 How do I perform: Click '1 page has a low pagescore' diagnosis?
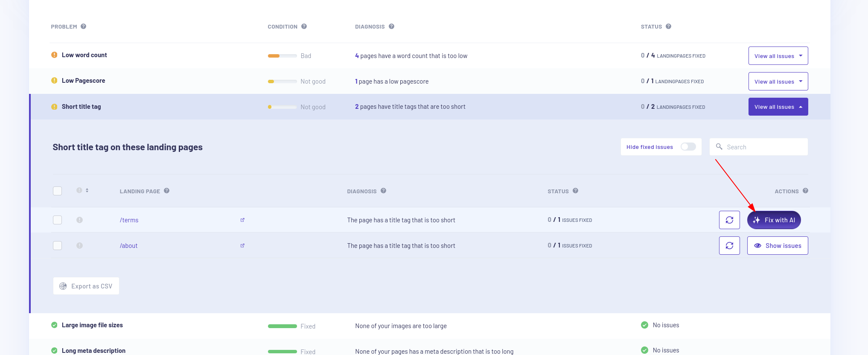pyautogui.click(x=392, y=81)
